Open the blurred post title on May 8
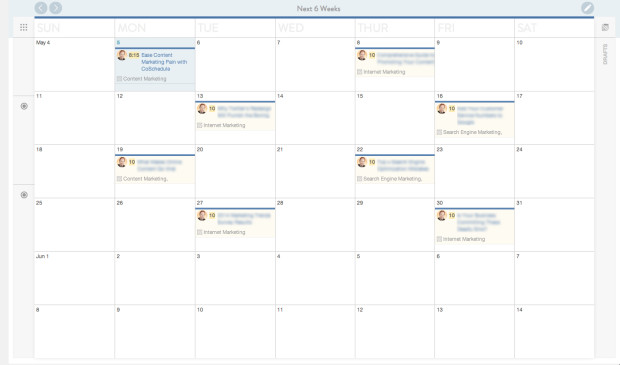 (x=405, y=59)
